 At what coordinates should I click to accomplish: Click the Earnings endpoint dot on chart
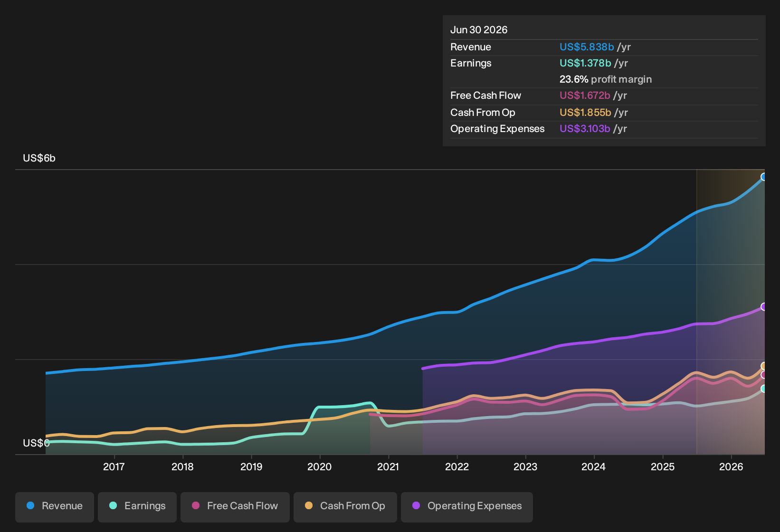coord(764,389)
